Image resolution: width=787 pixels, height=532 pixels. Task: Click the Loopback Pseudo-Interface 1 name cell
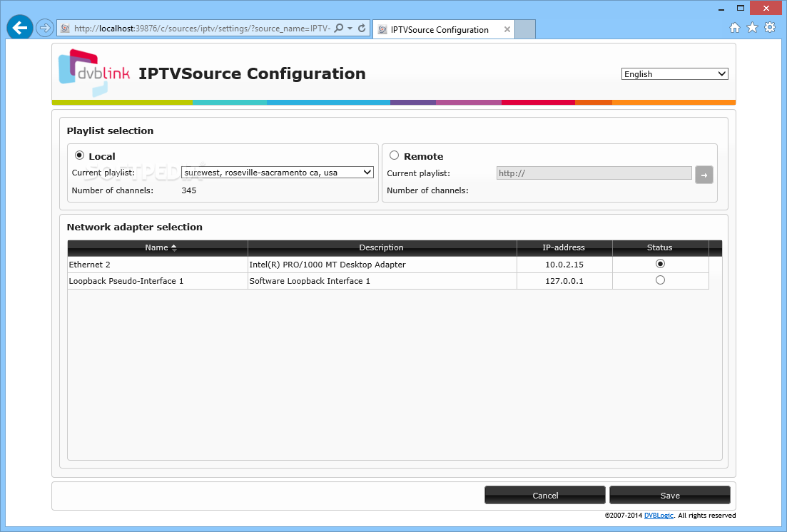point(158,281)
